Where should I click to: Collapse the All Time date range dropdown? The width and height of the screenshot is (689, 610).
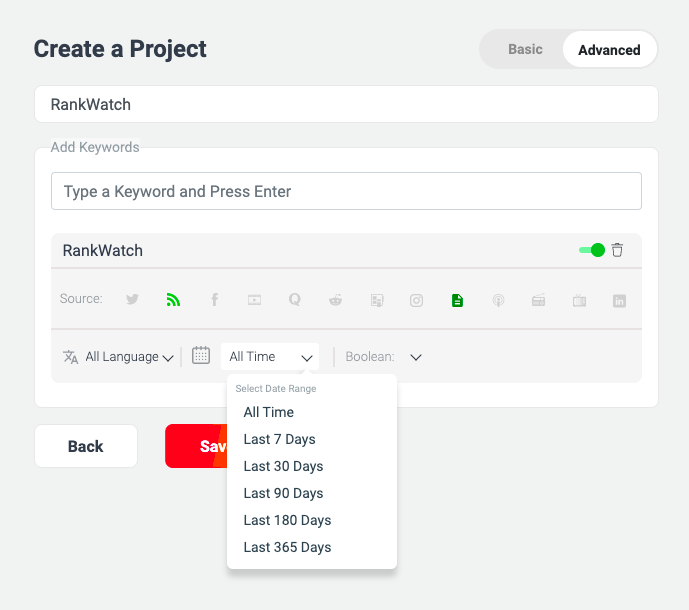pyautogui.click(x=270, y=356)
